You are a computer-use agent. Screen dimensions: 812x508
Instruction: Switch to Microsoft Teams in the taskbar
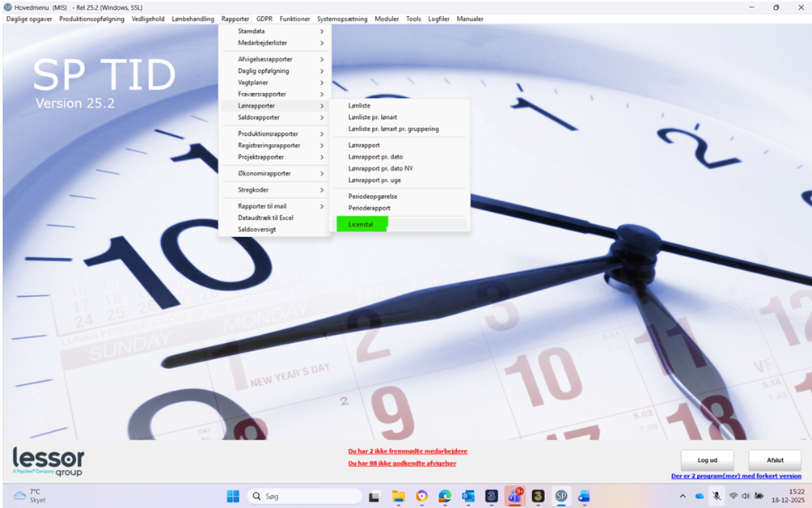click(514, 496)
